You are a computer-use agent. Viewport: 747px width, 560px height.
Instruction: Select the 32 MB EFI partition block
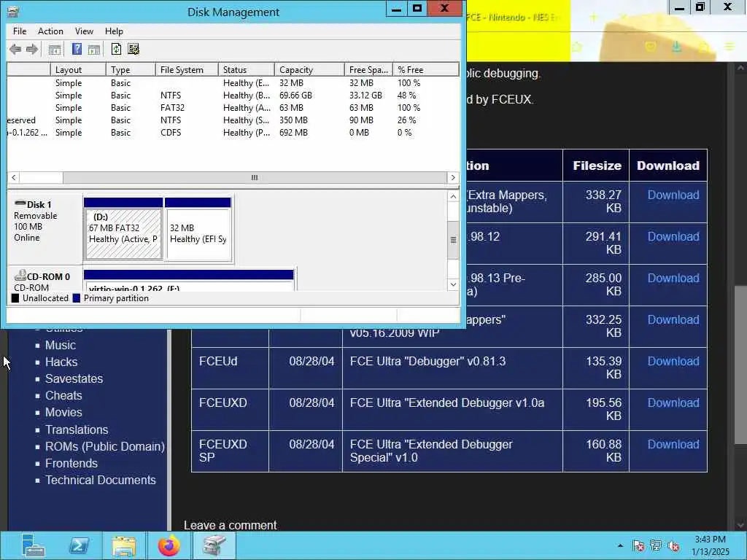[198, 228]
